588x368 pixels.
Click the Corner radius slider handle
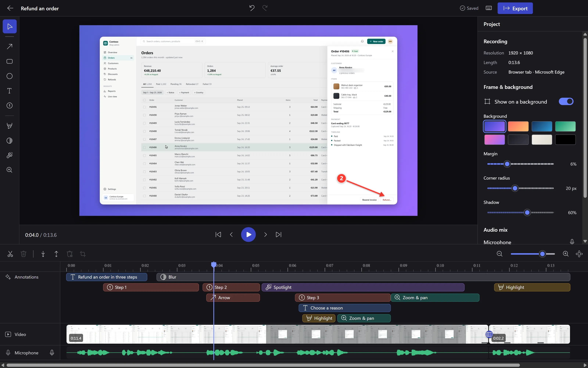pos(515,188)
